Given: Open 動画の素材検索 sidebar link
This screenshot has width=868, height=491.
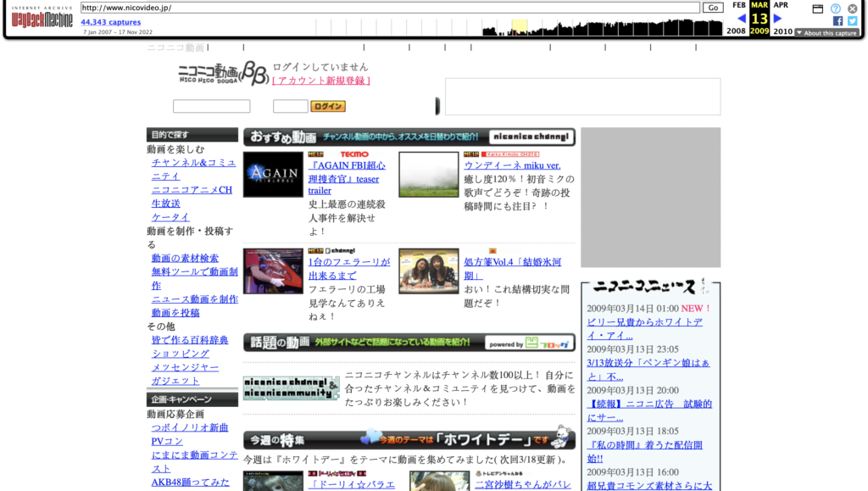Looking at the screenshot, I should [185, 258].
